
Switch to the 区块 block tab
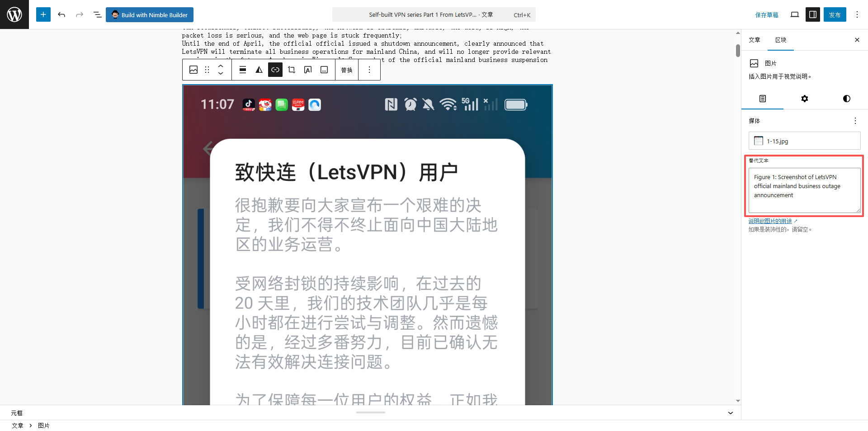click(781, 40)
